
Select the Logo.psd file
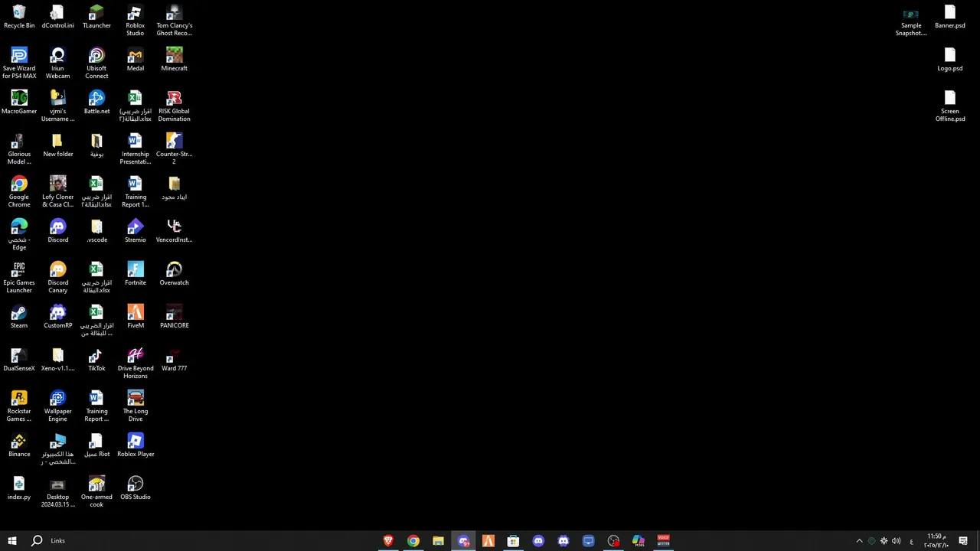click(x=950, y=60)
